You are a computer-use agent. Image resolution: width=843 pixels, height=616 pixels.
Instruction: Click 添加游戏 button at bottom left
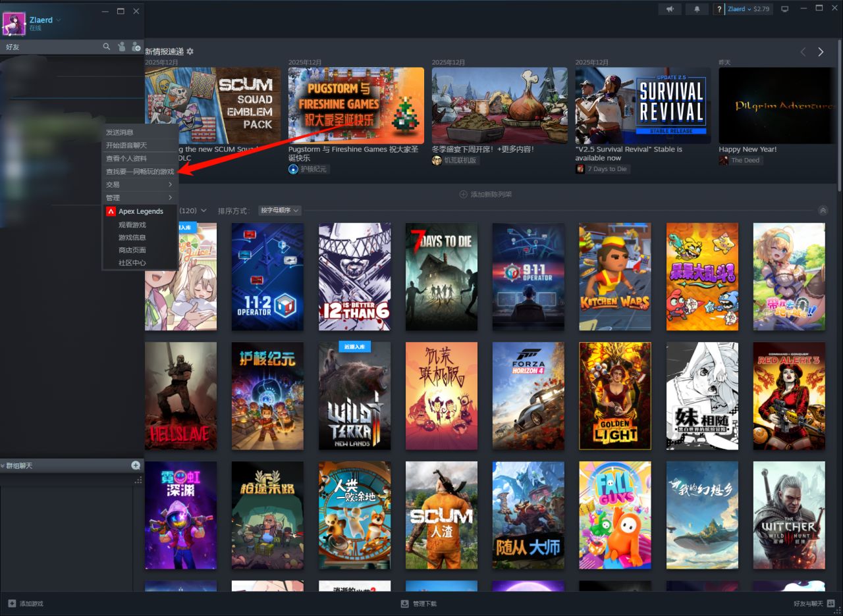pos(26,603)
